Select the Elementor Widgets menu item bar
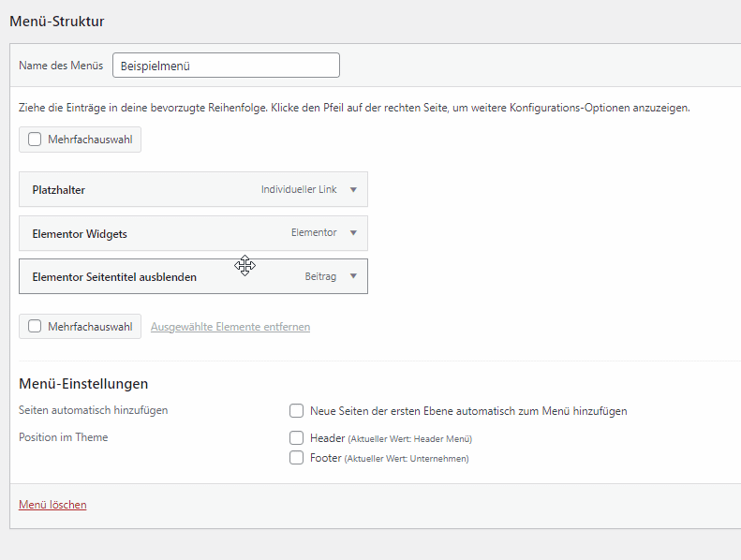 [193, 233]
